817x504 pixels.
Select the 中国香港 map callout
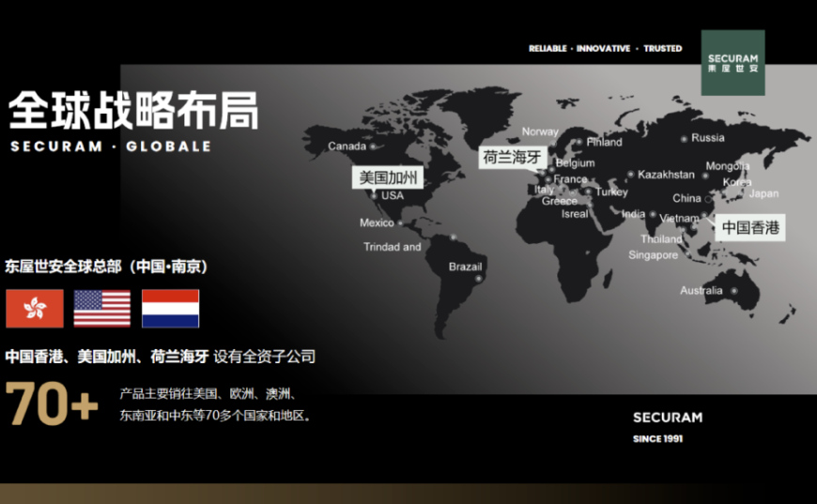click(750, 227)
